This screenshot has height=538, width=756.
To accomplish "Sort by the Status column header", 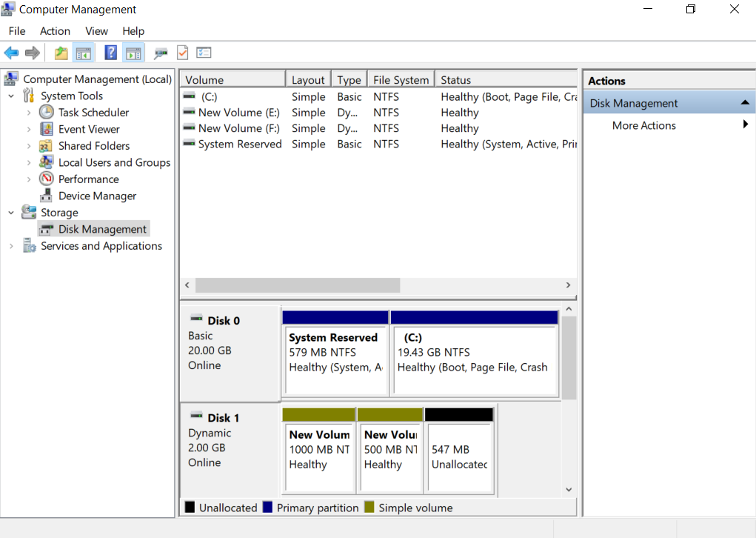I will 506,79.
